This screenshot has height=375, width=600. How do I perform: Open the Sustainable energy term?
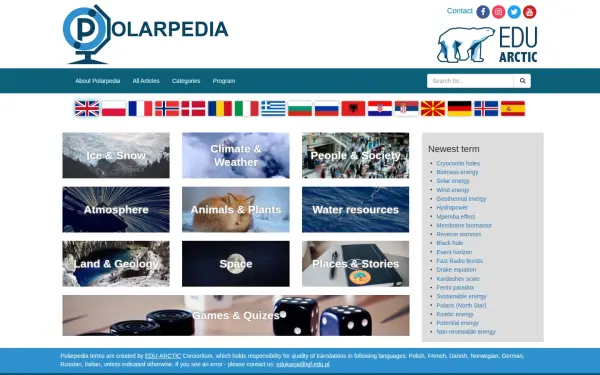(461, 296)
